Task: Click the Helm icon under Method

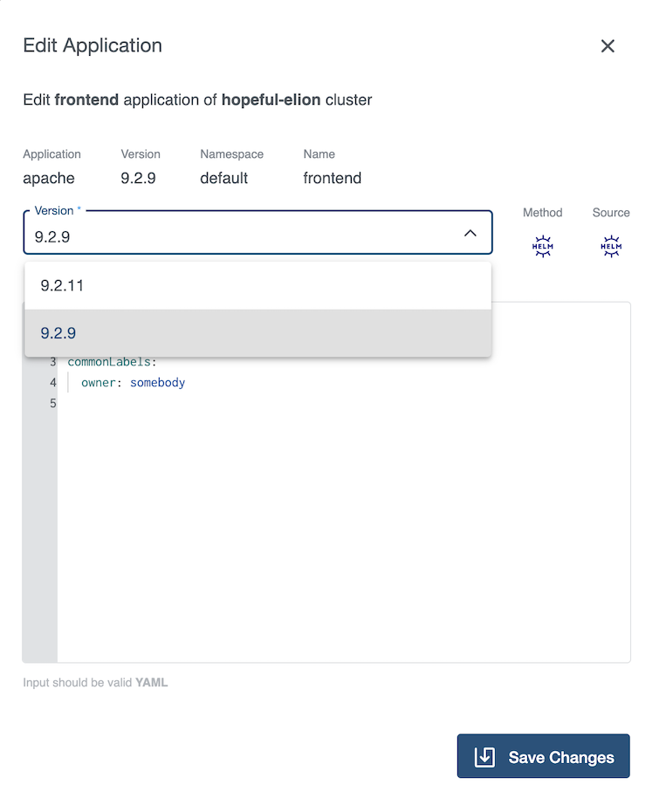Action: coord(542,246)
